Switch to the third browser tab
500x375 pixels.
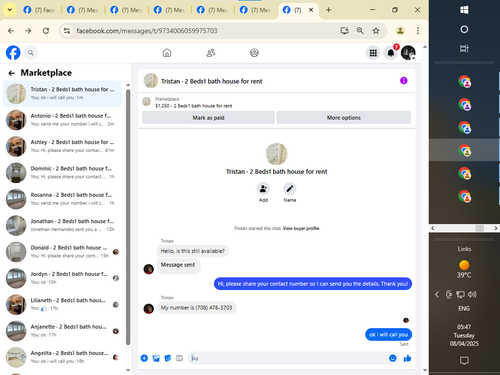click(x=126, y=10)
